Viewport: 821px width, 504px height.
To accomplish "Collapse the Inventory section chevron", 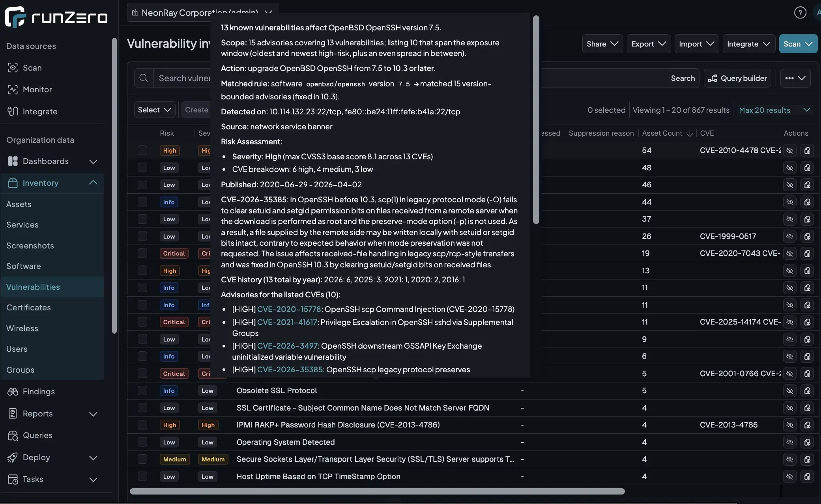I will (x=93, y=183).
